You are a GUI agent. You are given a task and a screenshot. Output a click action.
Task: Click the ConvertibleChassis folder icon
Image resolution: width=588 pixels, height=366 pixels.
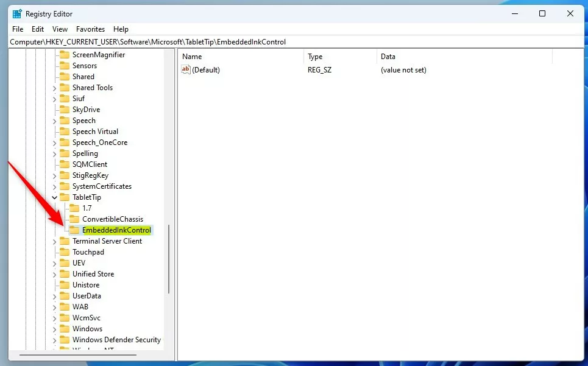[x=74, y=219]
